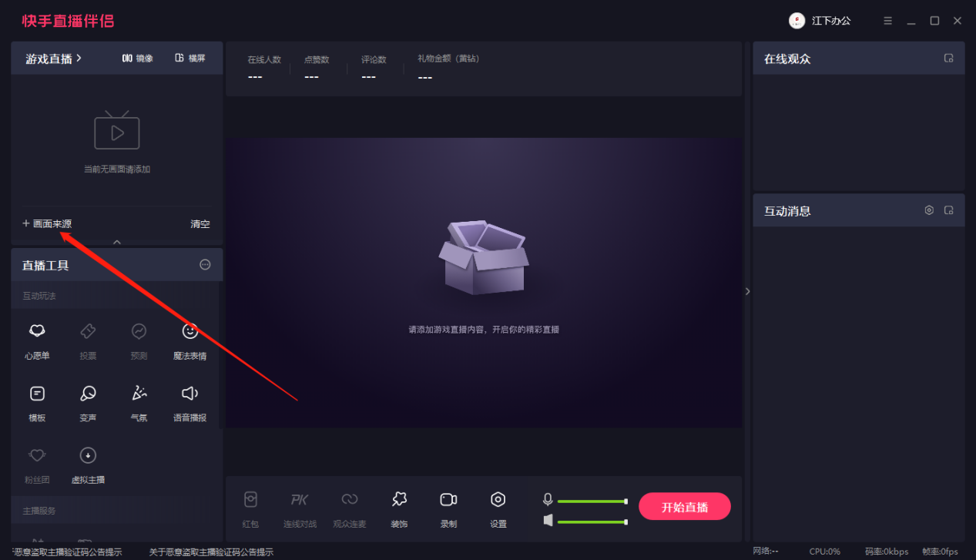This screenshot has height=560, width=976.
Task: Pop out the 互动消息 panel
Action: pos(949,210)
